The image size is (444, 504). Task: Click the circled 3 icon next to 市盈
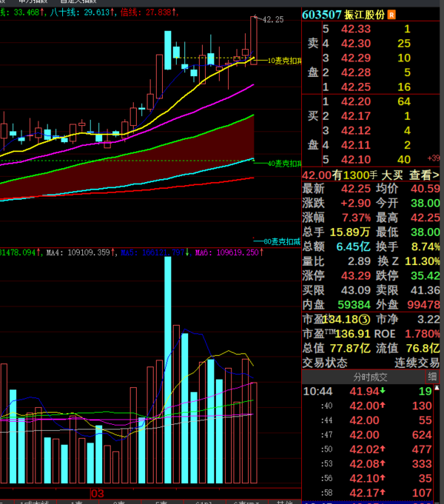click(363, 320)
